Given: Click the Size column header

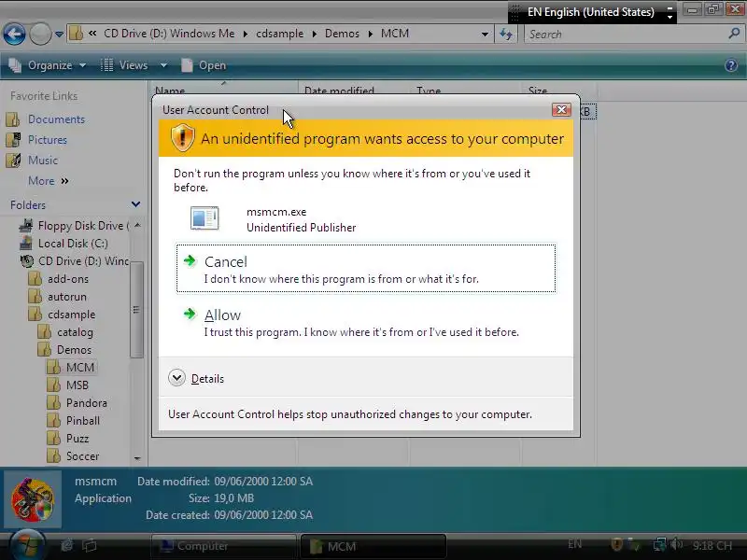Looking at the screenshot, I should [x=558, y=89].
